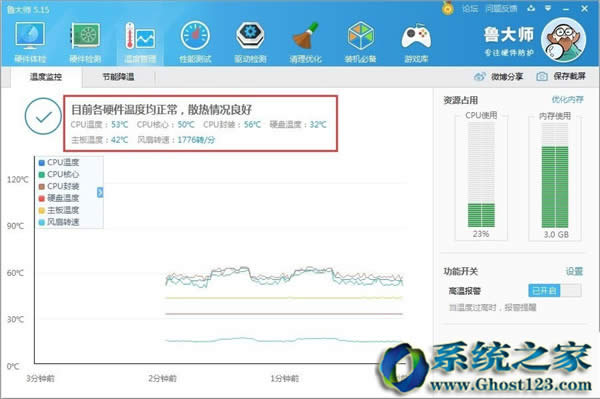Screen dimensions: 600x399
Task: Click the 资源占用 section heading
Action: pos(461,100)
